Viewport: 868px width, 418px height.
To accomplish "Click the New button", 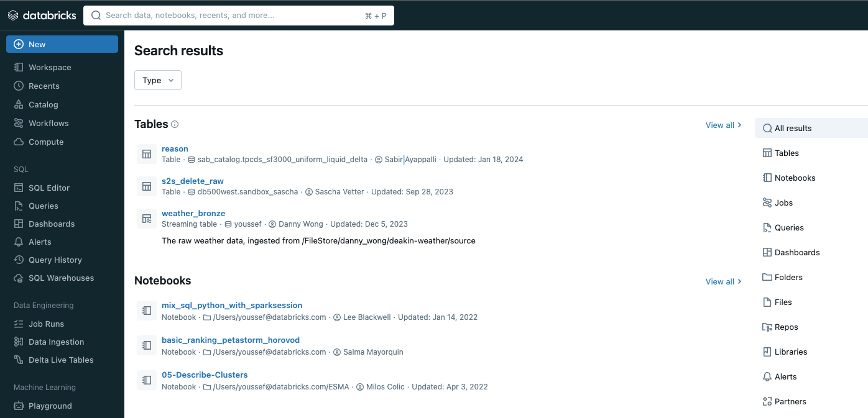I will 62,44.
